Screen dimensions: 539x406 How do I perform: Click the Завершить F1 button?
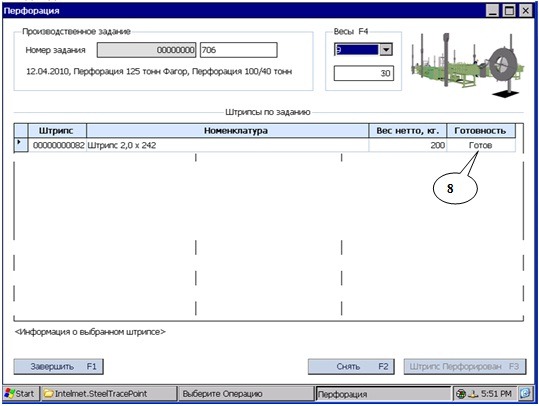[x=58, y=366]
